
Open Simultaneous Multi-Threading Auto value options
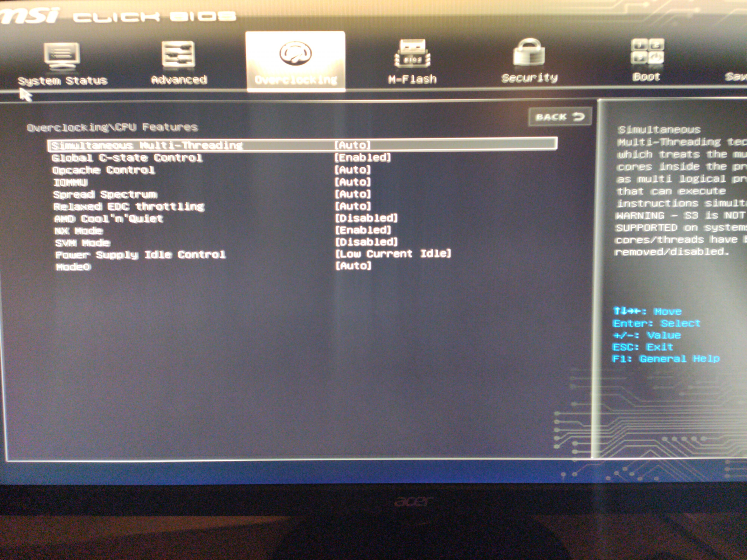(x=352, y=145)
